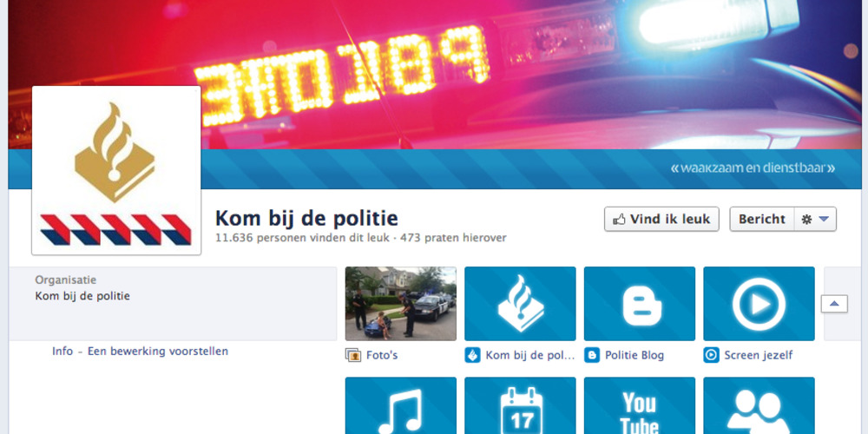This screenshot has height=434, width=868.
Task: Click the small play icon beside Screen jezelf
Action: pos(712,355)
